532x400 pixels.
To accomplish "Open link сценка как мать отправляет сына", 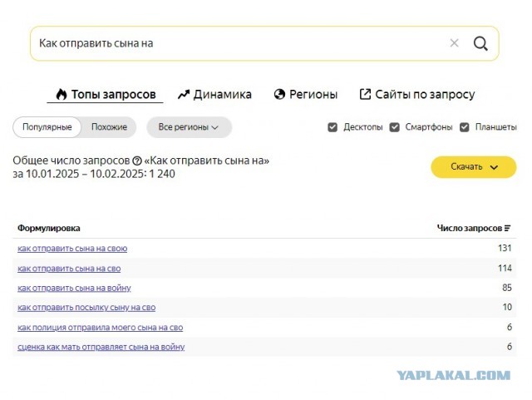I will pyautogui.click(x=101, y=347).
